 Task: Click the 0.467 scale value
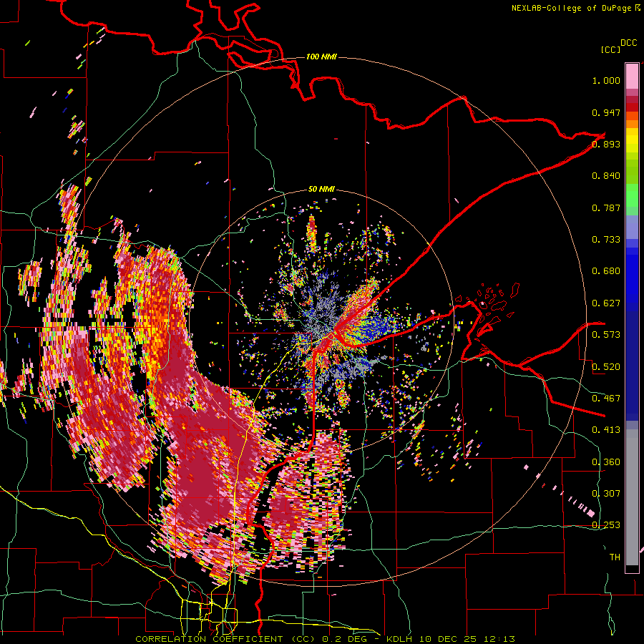pyautogui.click(x=606, y=399)
